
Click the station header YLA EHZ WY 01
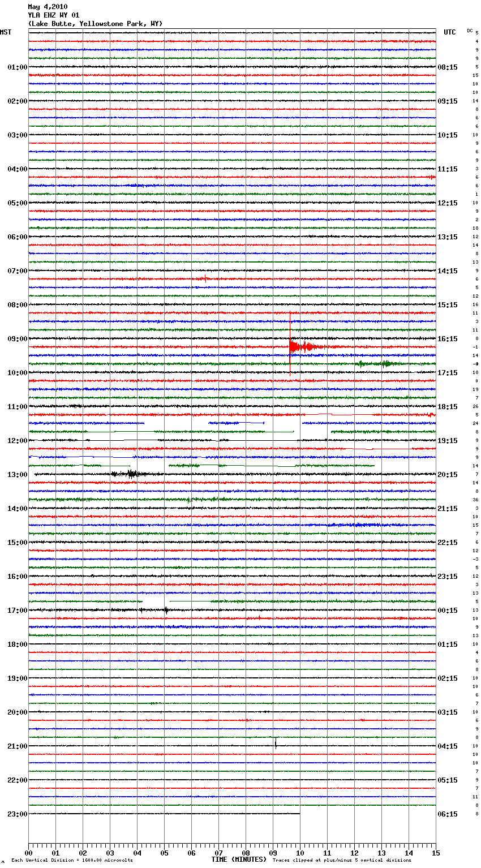point(53,15)
